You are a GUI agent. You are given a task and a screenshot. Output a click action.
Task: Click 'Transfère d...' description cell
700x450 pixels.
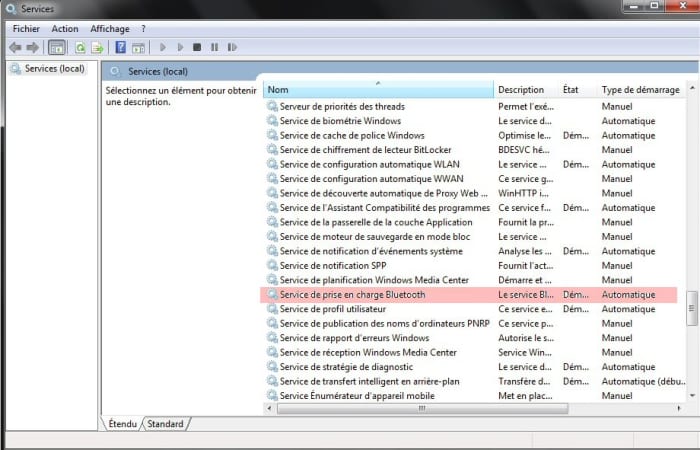coord(524,381)
